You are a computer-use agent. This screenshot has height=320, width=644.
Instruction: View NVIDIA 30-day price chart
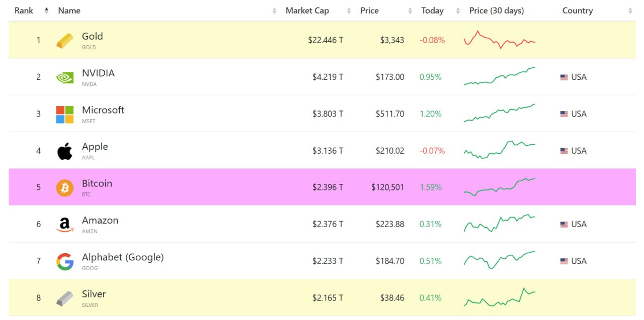[500, 76]
